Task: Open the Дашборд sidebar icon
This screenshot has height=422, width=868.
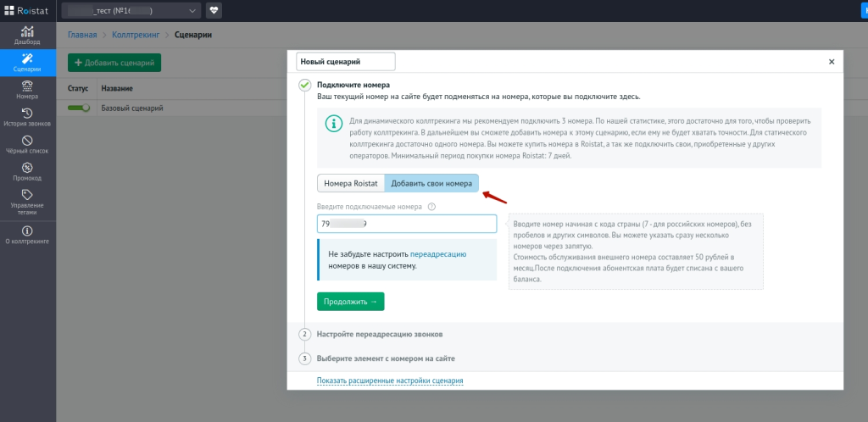Action: point(28,34)
